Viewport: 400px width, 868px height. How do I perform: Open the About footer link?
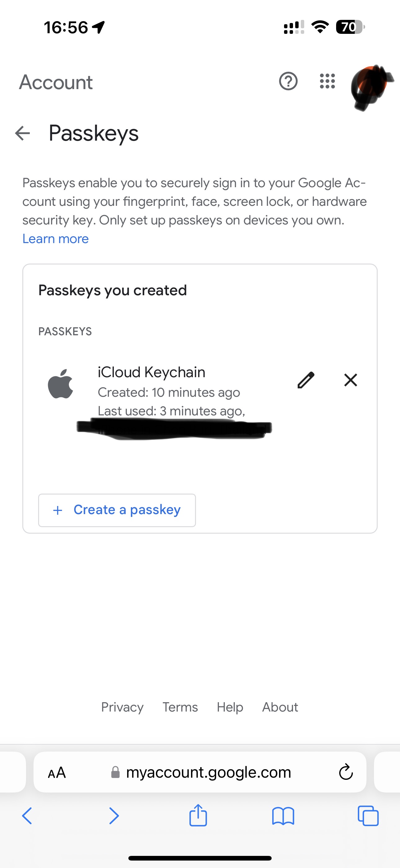coord(280,707)
